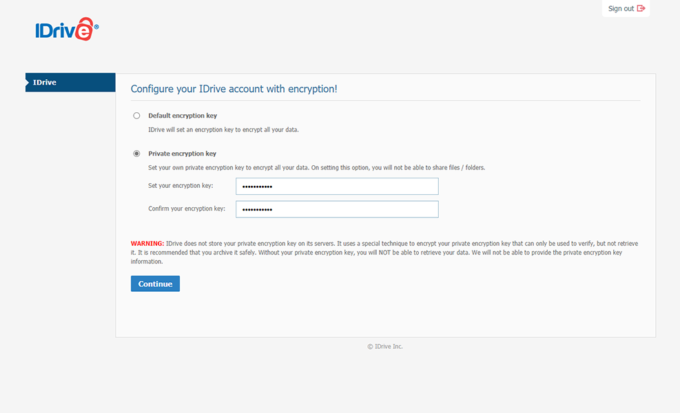Click the 'Confirm your encryption key:' field label
The image size is (680, 413).
186,209
